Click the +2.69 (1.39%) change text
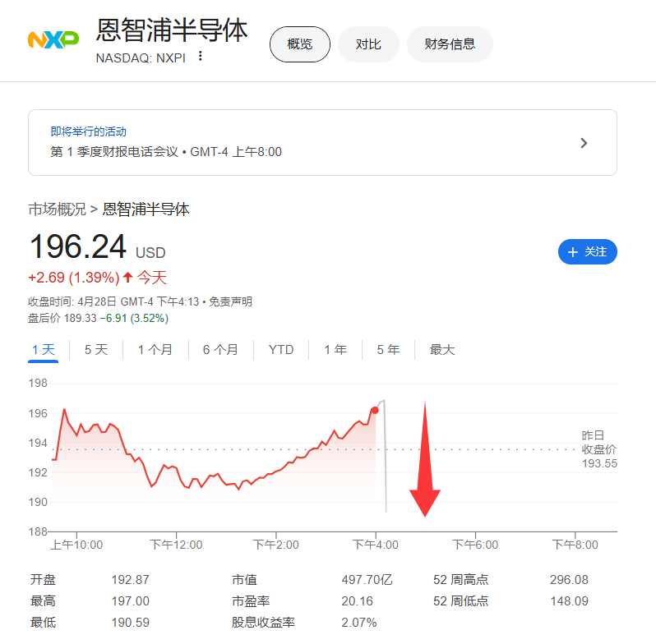The image size is (656, 644). [x=74, y=278]
